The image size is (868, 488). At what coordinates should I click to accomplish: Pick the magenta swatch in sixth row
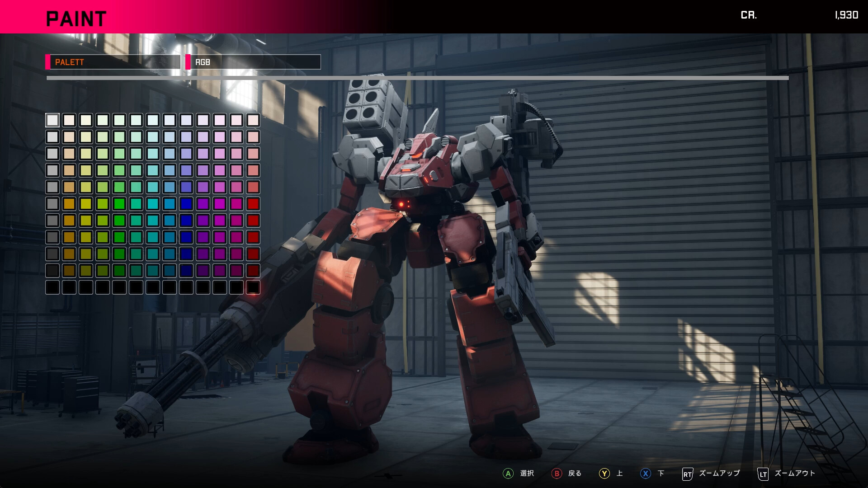tap(220, 204)
